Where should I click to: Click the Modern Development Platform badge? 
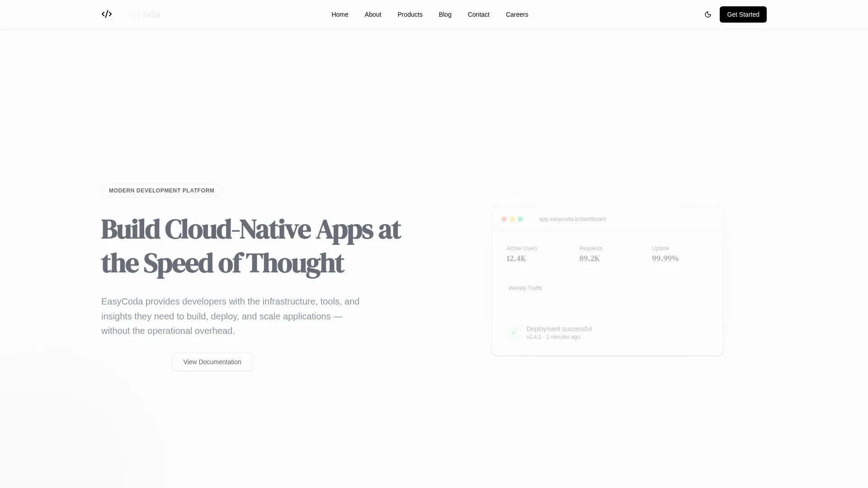[x=161, y=191]
